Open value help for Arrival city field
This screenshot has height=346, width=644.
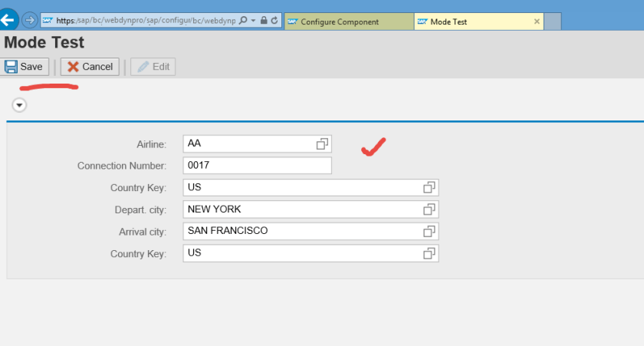[429, 231]
